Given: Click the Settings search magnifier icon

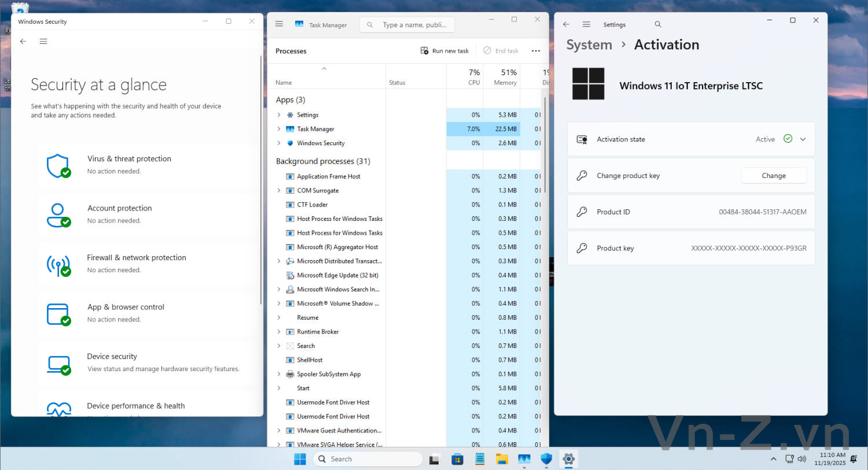Looking at the screenshot, I should coord(658,24).
